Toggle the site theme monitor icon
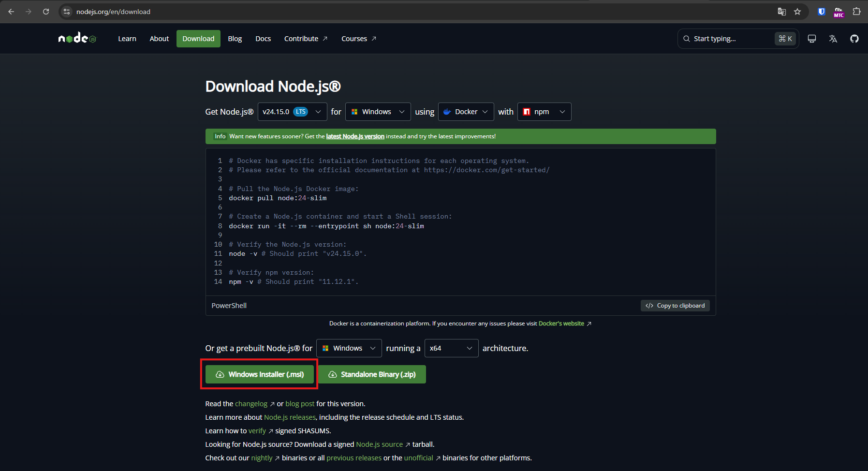868x471 pixels. (812, 39)
